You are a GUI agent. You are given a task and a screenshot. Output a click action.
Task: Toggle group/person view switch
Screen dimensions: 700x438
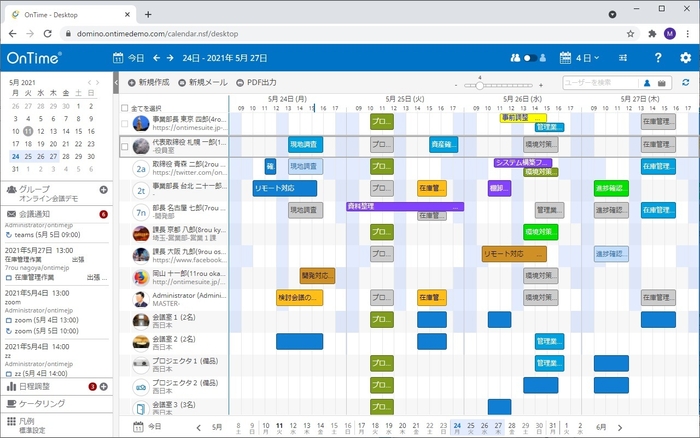coord(529,58)
